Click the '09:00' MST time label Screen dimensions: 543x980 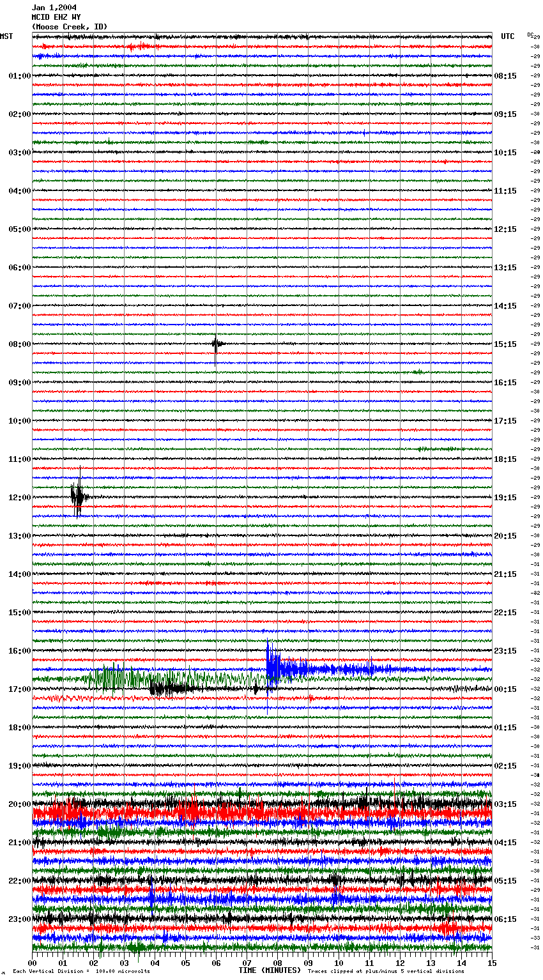click(x=20, y=383)
